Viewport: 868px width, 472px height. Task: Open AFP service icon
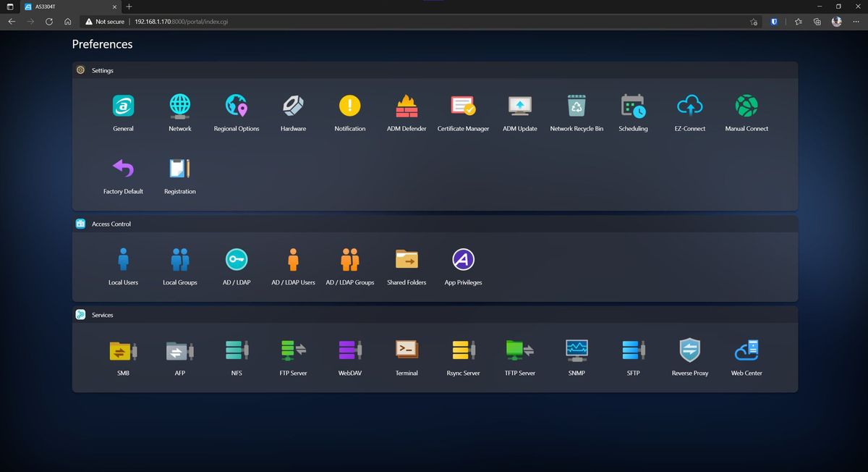coord(180,350)
